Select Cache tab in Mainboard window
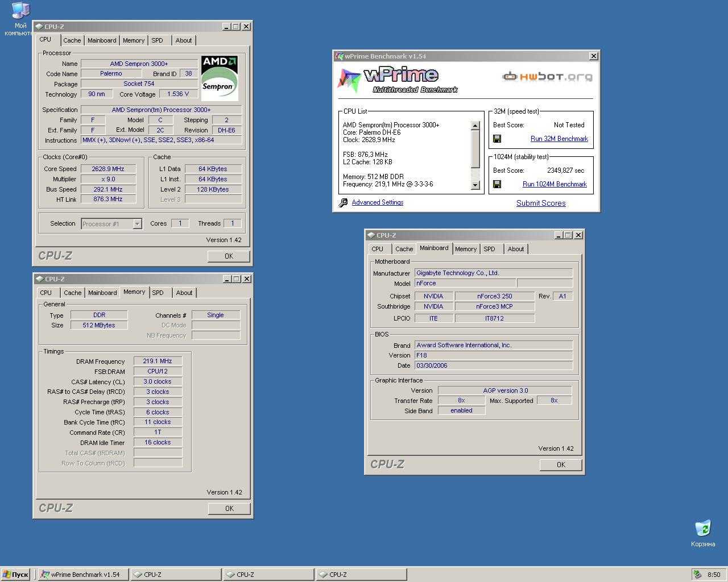This screenshot has height=582, width=728. point(404,249)
